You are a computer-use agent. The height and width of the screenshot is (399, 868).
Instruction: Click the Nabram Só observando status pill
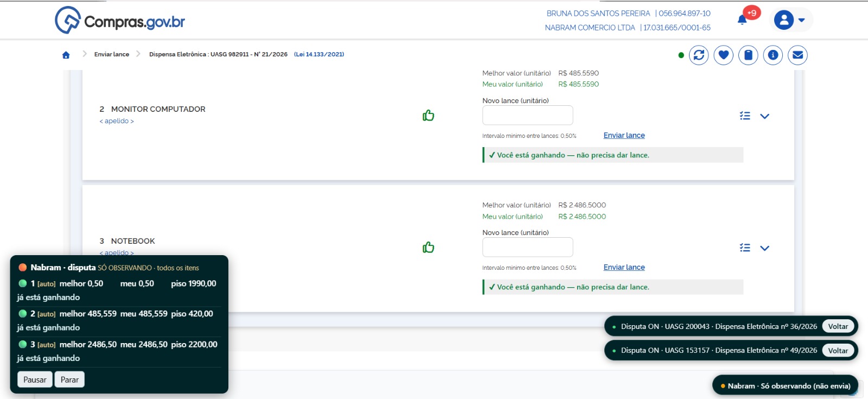(x=786, y=386)
